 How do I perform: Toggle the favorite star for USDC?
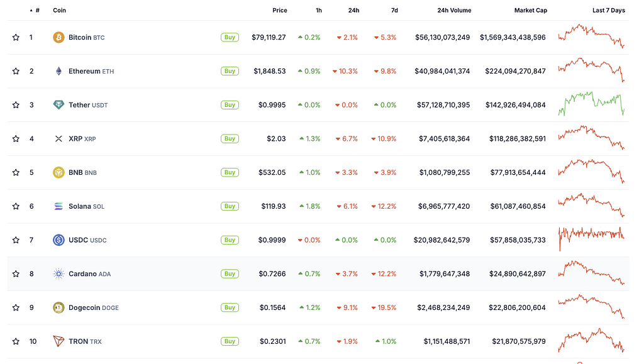16,240
